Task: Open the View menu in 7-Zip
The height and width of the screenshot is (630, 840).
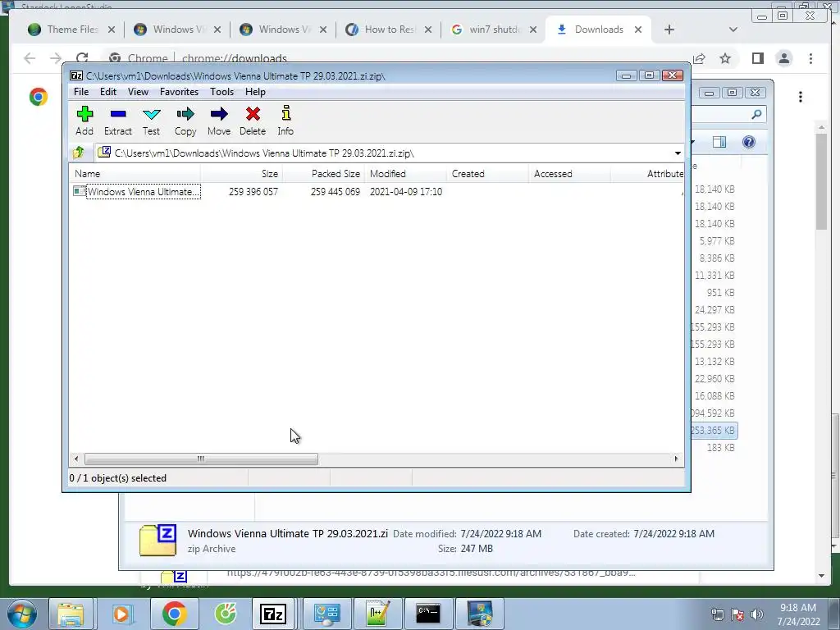Action: (x=138, y=92)
